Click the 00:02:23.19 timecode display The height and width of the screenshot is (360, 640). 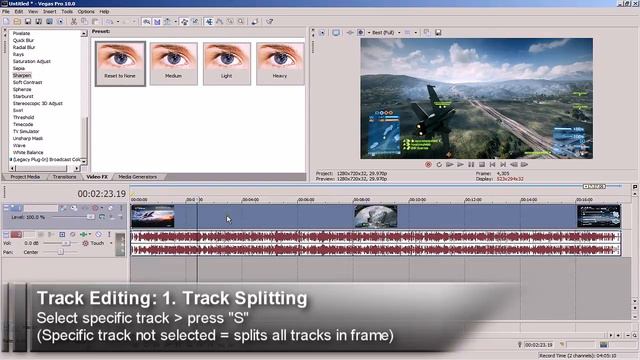pyautogui.click(x=102, y=194)
